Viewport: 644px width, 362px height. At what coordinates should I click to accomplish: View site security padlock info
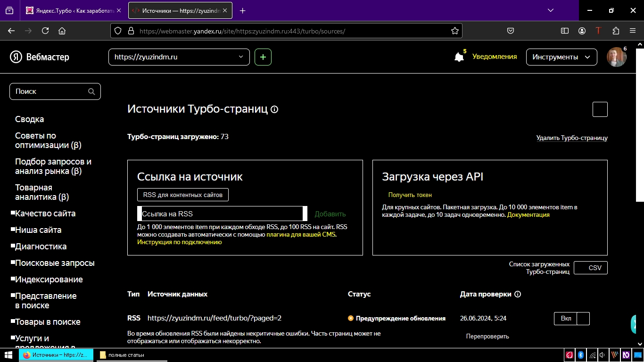(131, 31)
